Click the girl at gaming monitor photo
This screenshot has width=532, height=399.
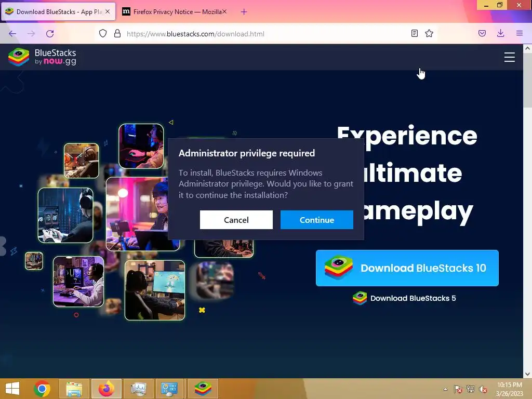pos(155,290)
